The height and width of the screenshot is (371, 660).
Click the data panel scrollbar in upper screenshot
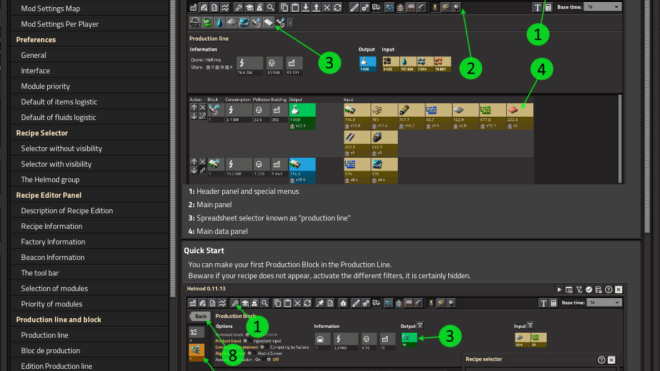click(620, 139)
